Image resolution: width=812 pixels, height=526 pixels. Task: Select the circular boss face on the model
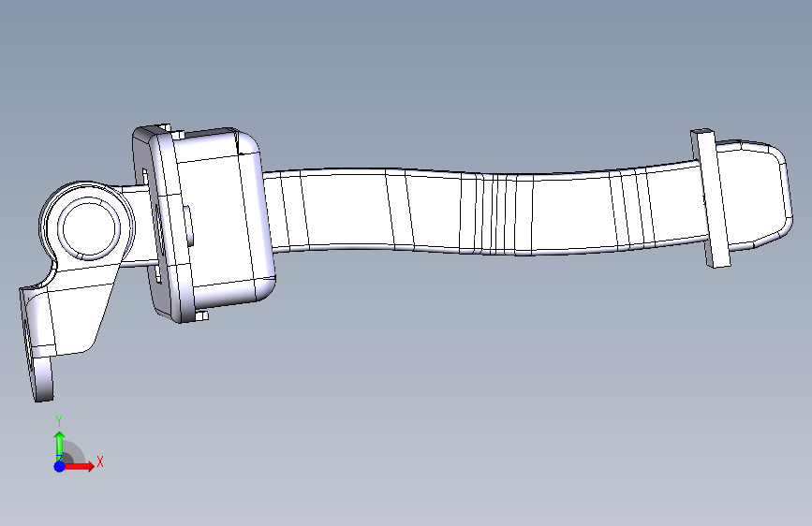[x=89, y=228]
